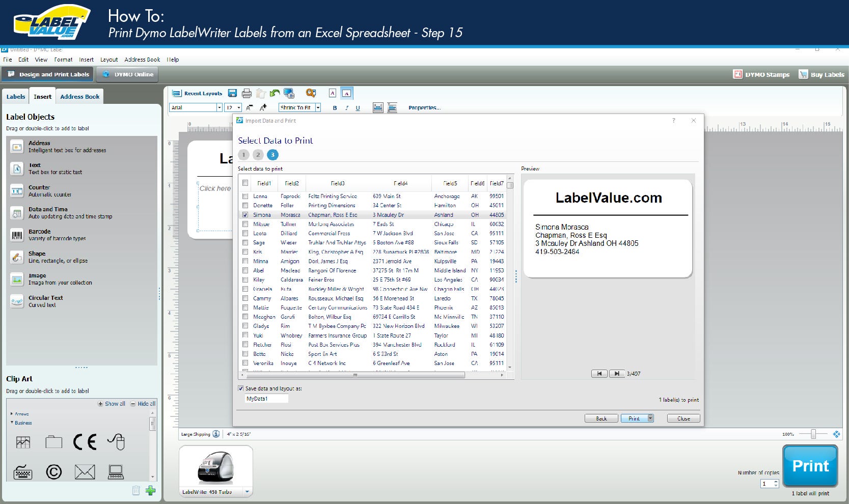Check the Abel Maclead row checkbox

[245, 270]
